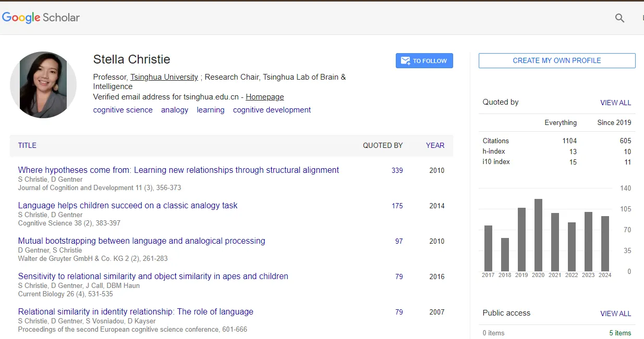Click the cognitive development topic tag

click(x=272, y=110)
